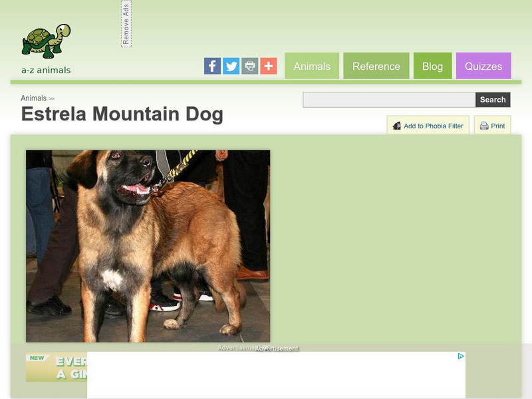
Task: Share the page on Facebook
Action: click(212, 66)
